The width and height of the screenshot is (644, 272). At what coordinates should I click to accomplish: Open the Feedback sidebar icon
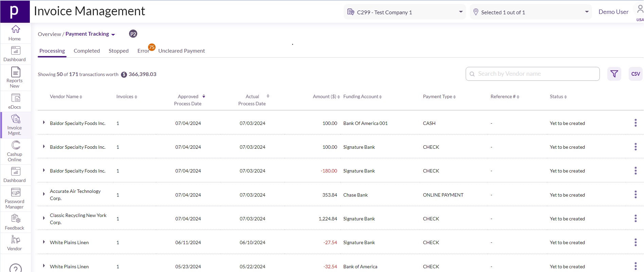tap(15, 222)
